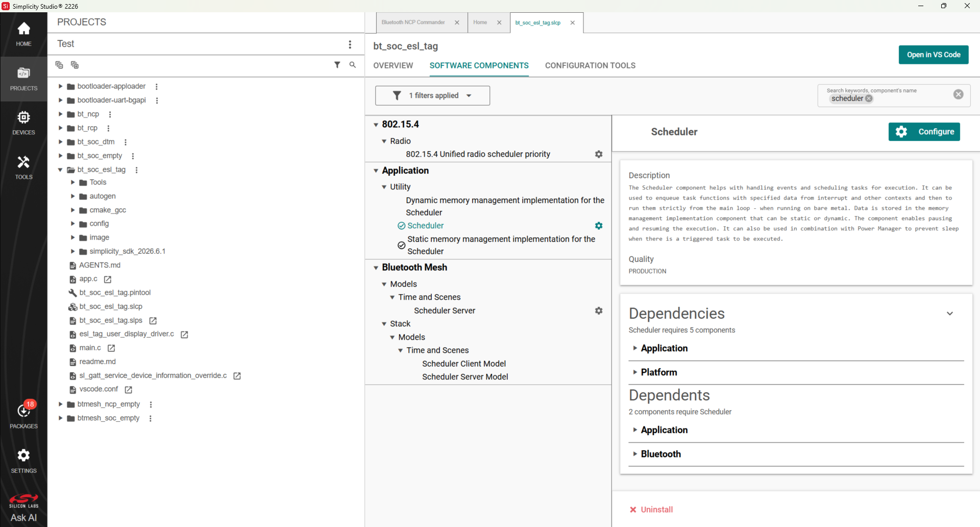Open app.c in external editor icon
Screen dimensions: 980x527
(x=108, y=279)
